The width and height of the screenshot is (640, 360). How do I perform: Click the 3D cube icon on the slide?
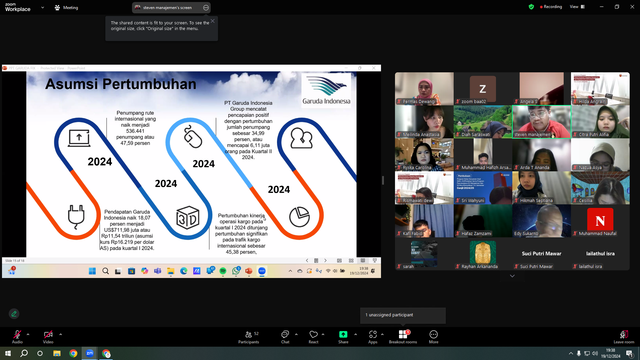tap(188, 218)
